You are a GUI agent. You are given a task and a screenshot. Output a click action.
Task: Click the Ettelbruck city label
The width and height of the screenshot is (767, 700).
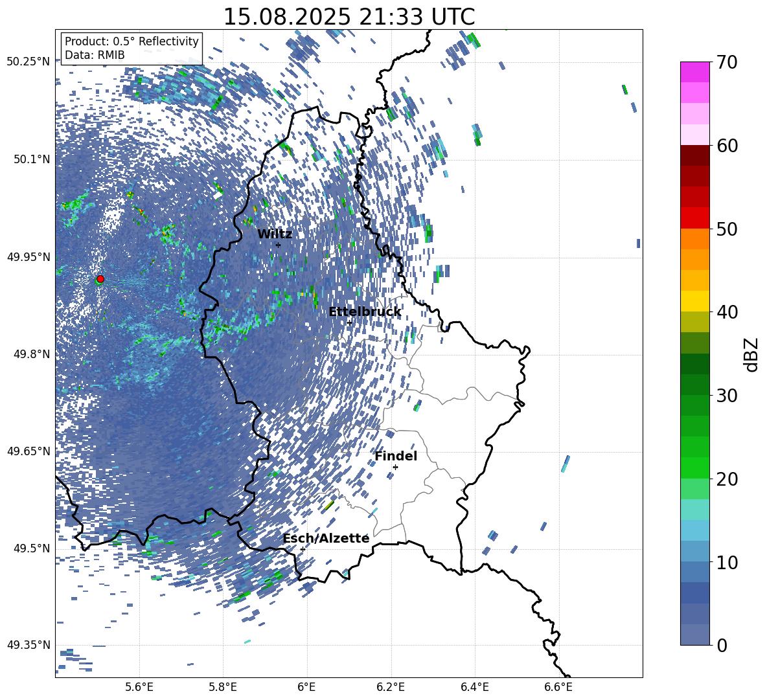[x=365, y=312]
